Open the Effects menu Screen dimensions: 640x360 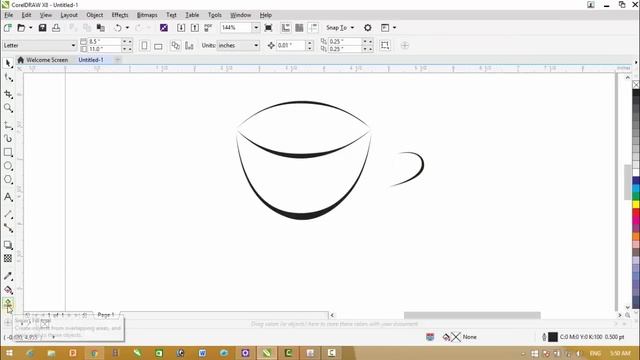tap(120, 15)
